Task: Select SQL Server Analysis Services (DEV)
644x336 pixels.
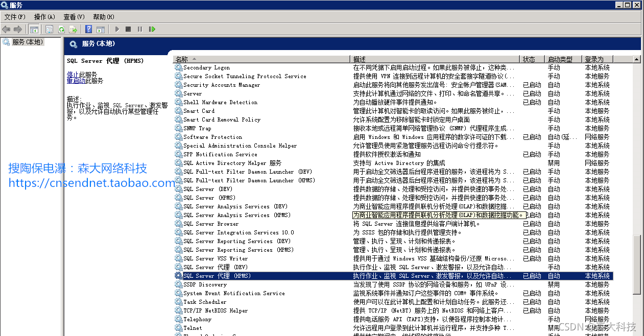Action: [235, 206]
